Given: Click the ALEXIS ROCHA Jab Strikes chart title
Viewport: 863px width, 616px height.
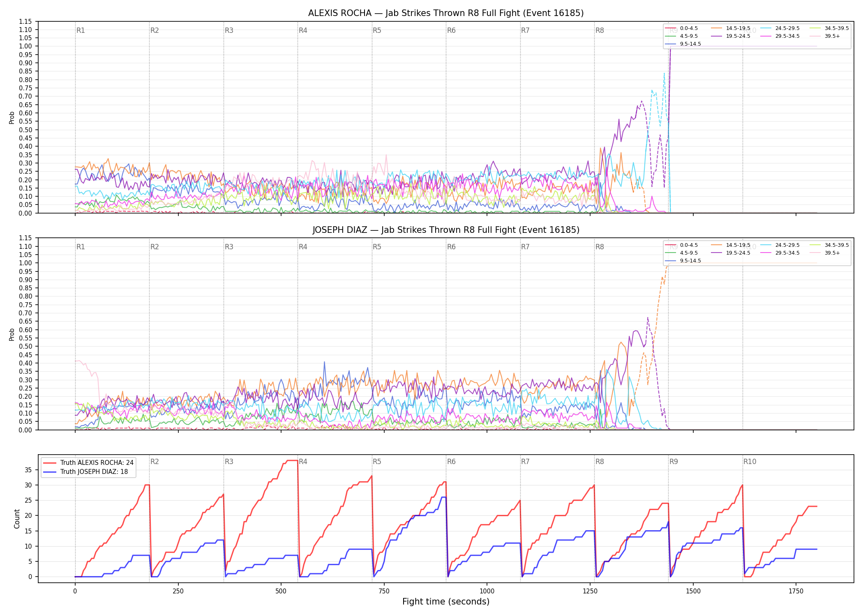Looking at the screenshot, I should click(x=446, y=13).
